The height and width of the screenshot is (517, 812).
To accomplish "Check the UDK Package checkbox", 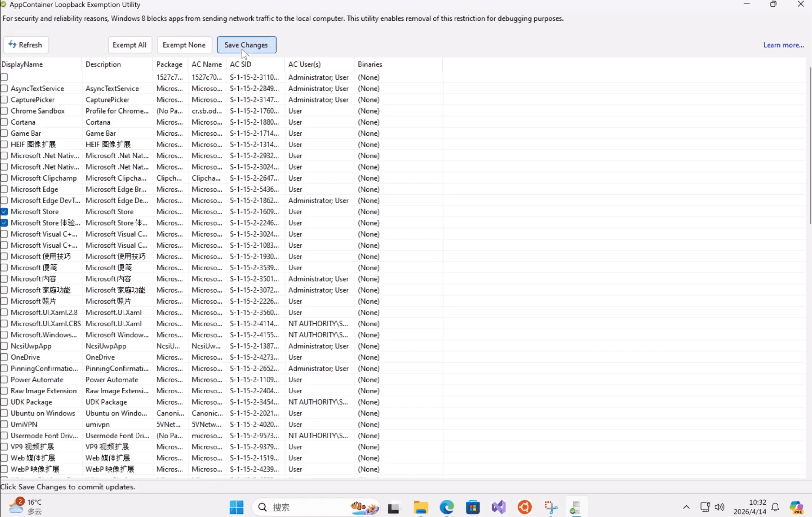I will [4, 402].
